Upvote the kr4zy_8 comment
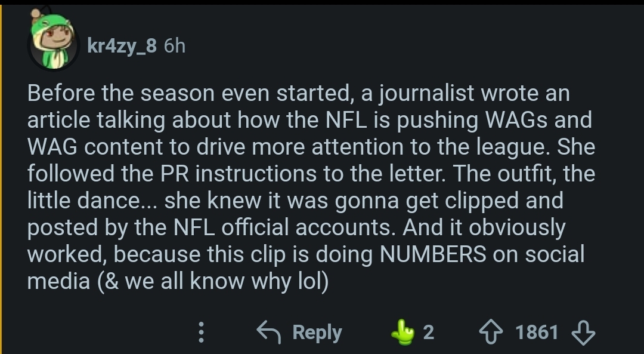The image size is (644, 354). pyautogui.click(x=491, y=332)
